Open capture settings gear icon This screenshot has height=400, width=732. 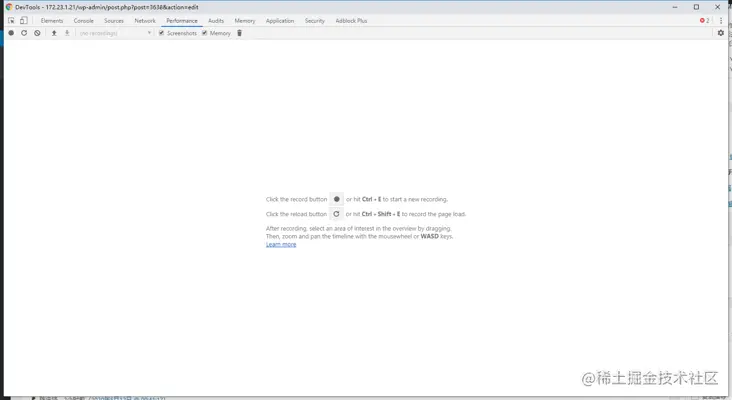tap(721, 33)
